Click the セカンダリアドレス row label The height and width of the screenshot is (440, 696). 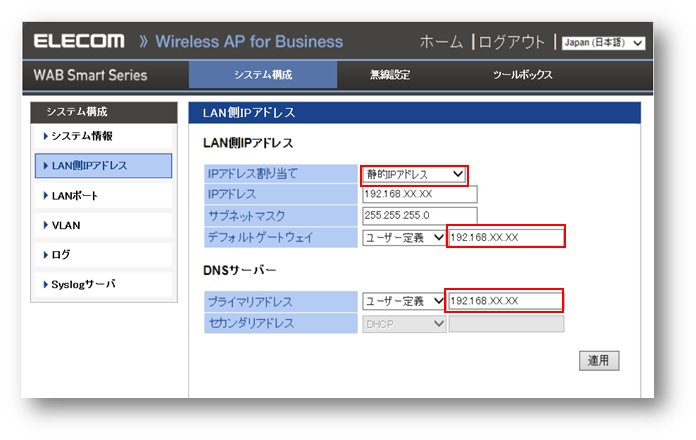point(281,324)
